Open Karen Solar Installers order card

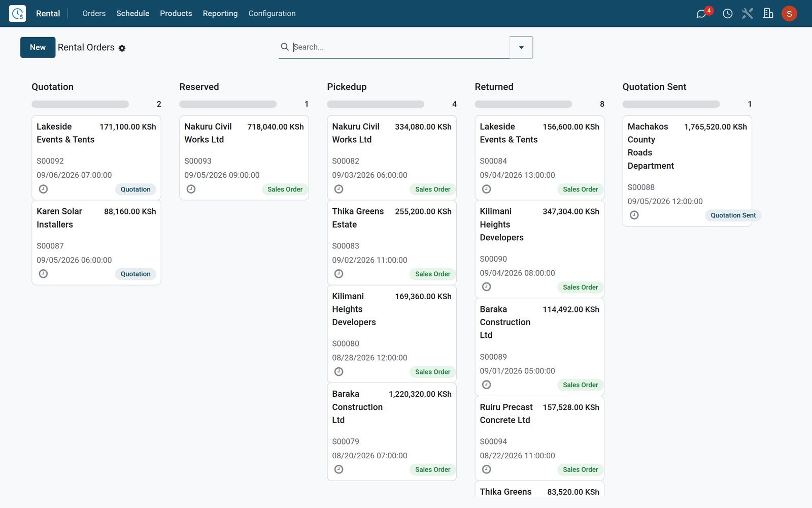tap(96, 243)
